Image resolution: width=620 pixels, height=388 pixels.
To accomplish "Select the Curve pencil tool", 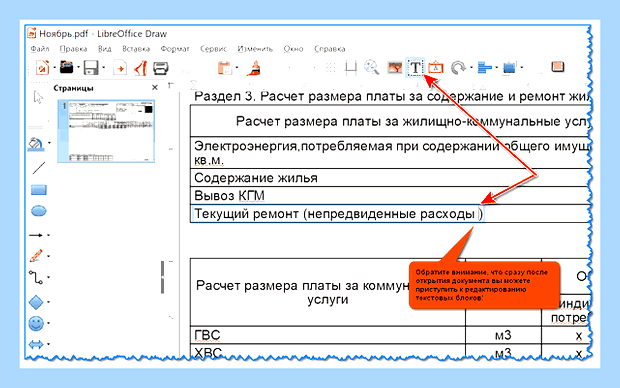I will [36, 256].
